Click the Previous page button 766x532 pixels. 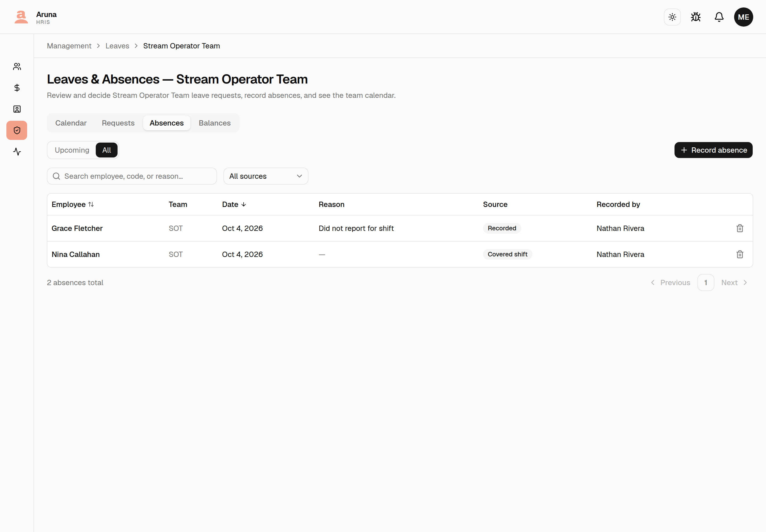point(671,283)
